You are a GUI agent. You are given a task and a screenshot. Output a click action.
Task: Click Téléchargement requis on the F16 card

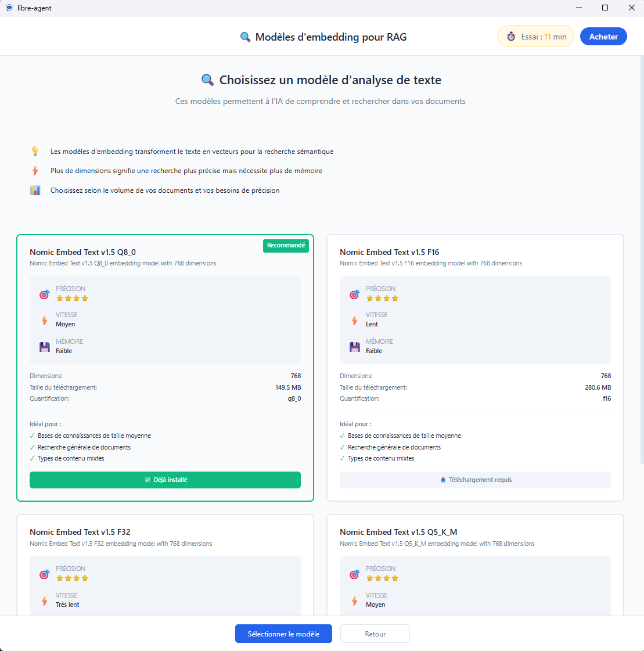coord(475,480)
